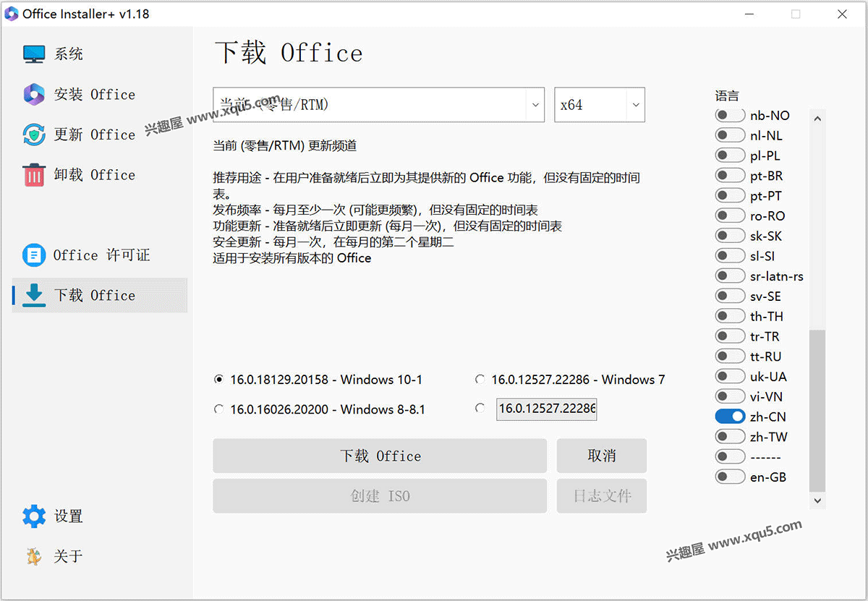Enable the sv-SE language switch
868x601 pixels.
730,296
